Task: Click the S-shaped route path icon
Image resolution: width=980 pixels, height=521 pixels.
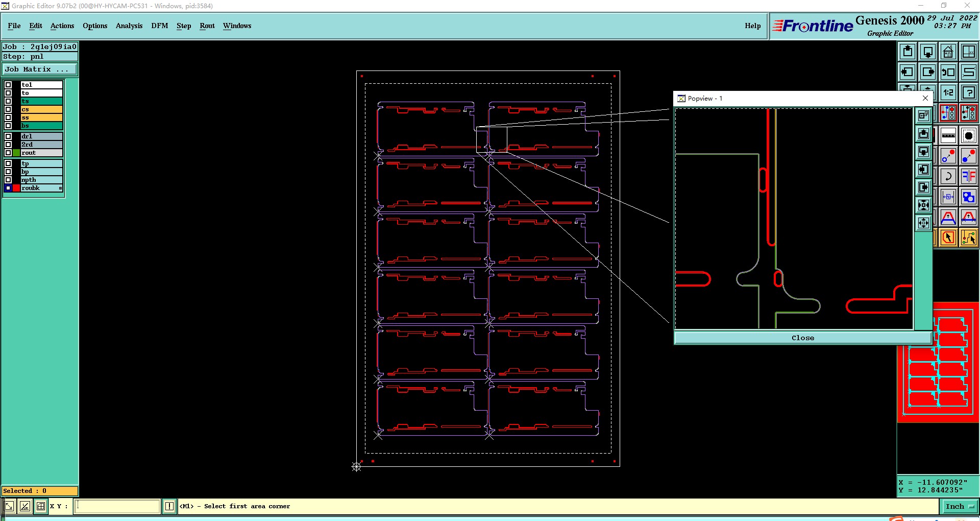Action: (x=969, y=72)
